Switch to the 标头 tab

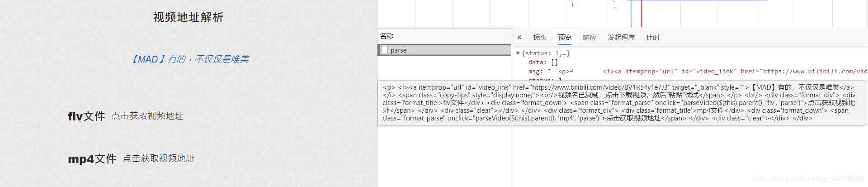coord(540,38)
